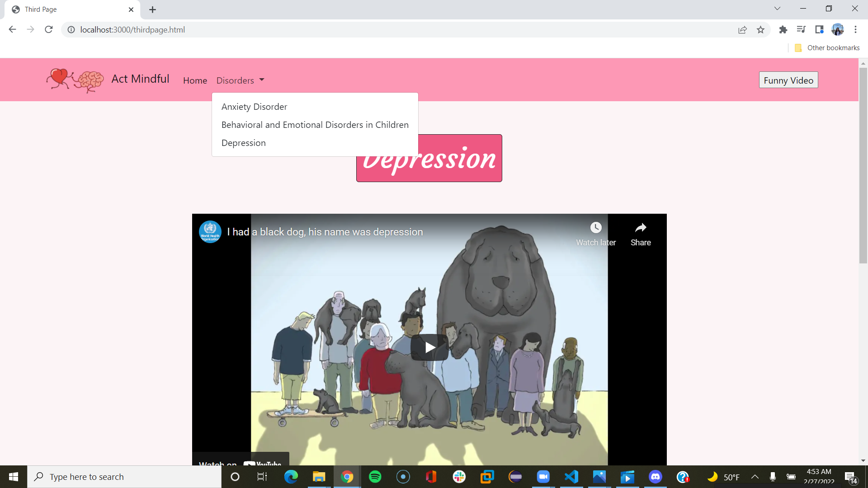The image size is (868, 488).
Task: Expand the tab search chevron
Action: point(777,9)
